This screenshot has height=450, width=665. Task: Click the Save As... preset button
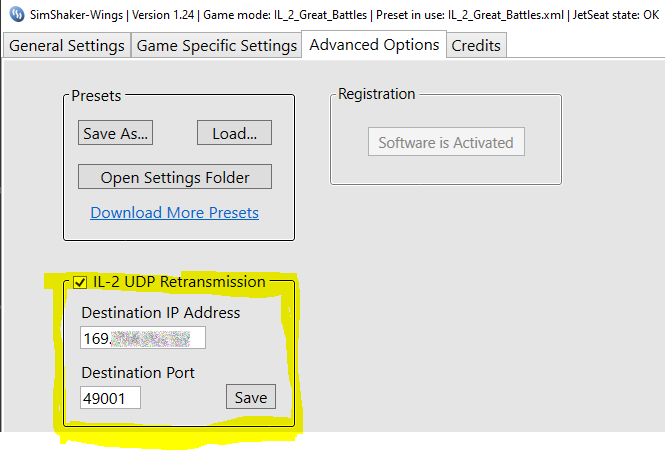tap(115, 133)
